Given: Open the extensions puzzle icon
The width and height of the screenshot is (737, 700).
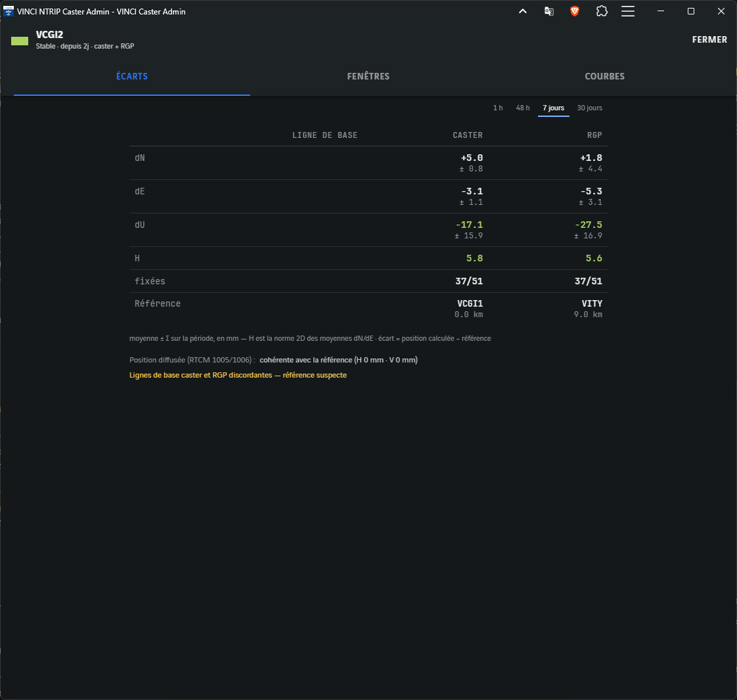Looking at the screenshot, I should coord(602,11).
